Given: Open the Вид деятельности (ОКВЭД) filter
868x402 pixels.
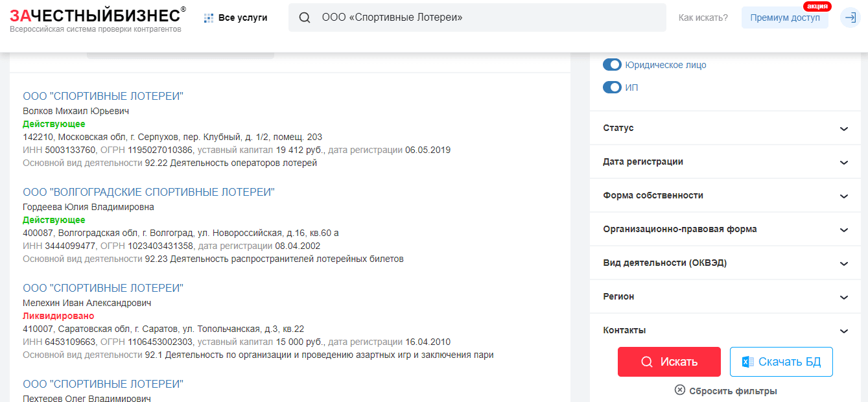Looking at the screenshot, I should pos(725,263).
